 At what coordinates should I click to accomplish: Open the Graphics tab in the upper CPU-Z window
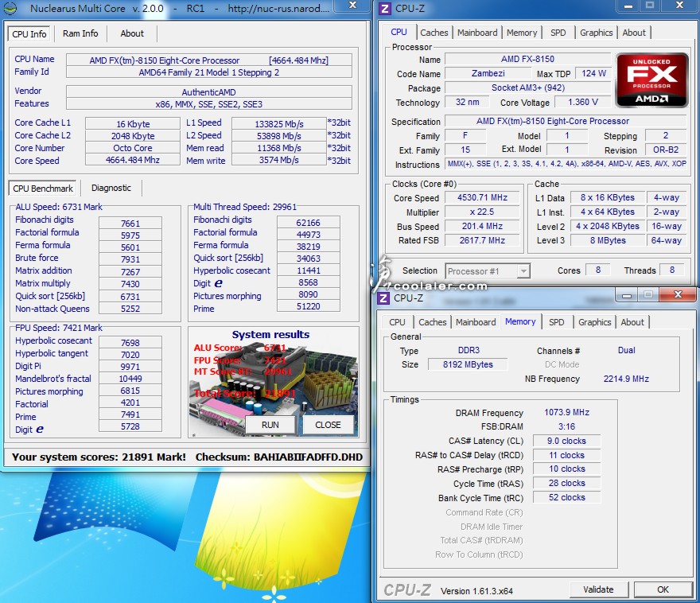pos(596,33)
